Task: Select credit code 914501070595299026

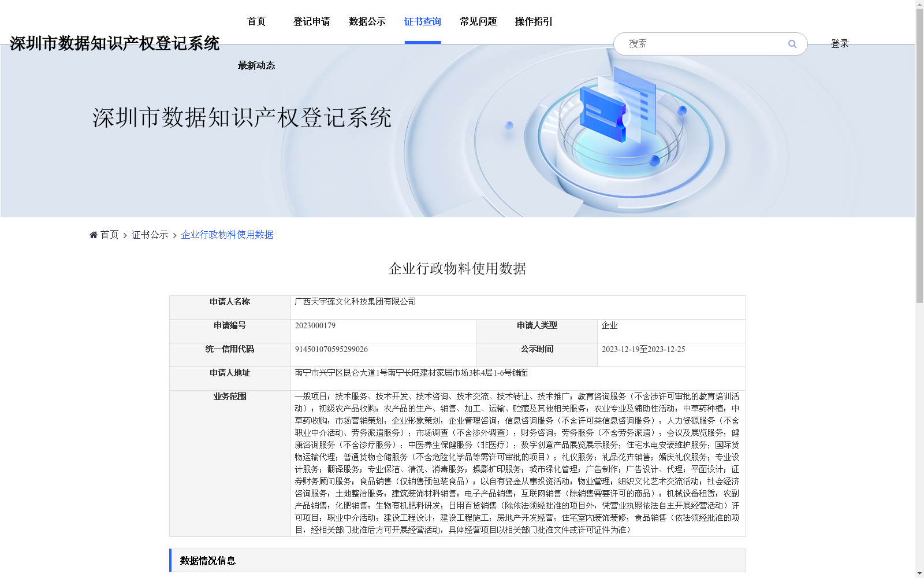Action: pos(331,349)
